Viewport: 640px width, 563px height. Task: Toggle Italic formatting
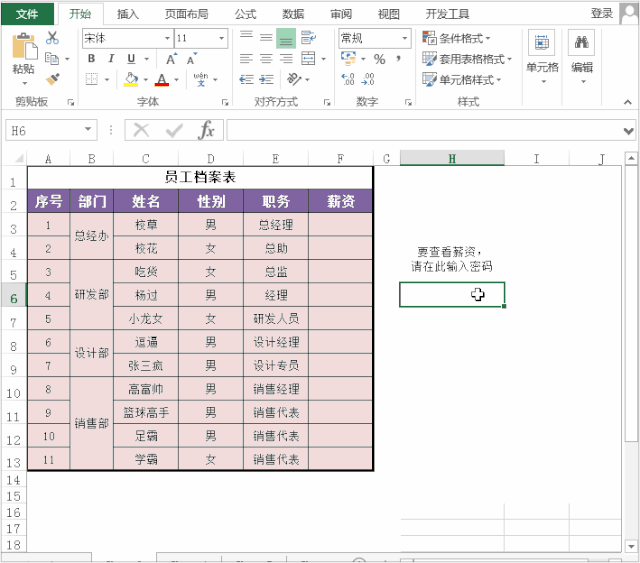click(x=111, y=59)
